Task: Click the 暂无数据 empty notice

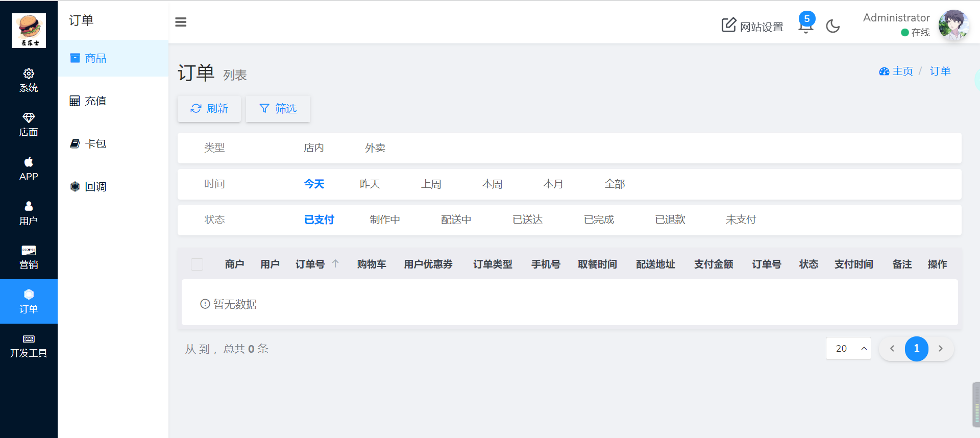Action: 229,304
